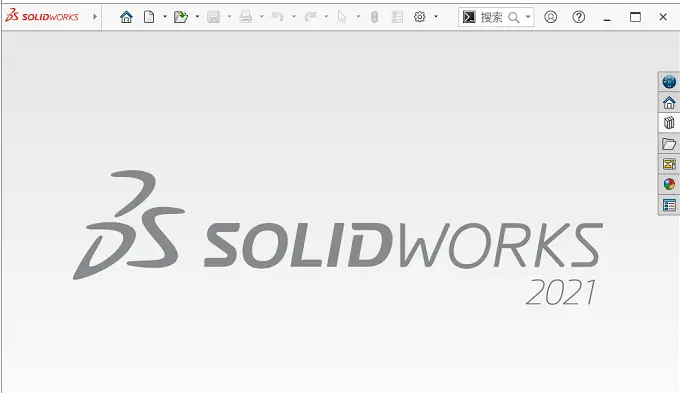Click the Undo icon
This screenshot has width=680, height=393.
pyautogui.click(x=278, y=17)
